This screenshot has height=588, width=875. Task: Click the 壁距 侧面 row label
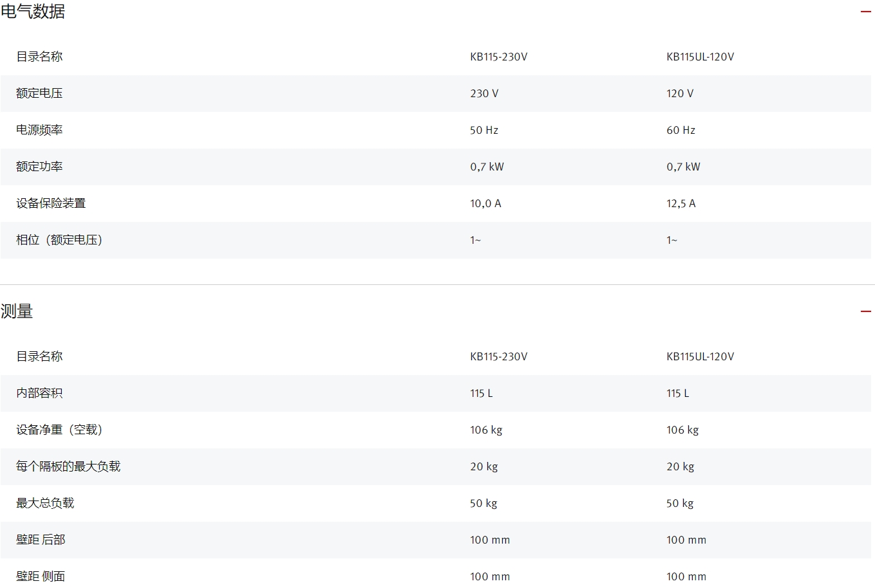click(41, 576)
